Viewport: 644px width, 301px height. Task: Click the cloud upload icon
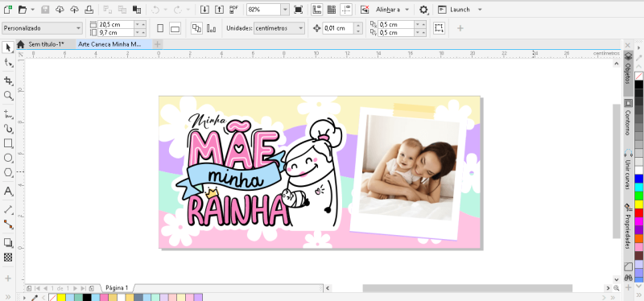click(74, 10)
